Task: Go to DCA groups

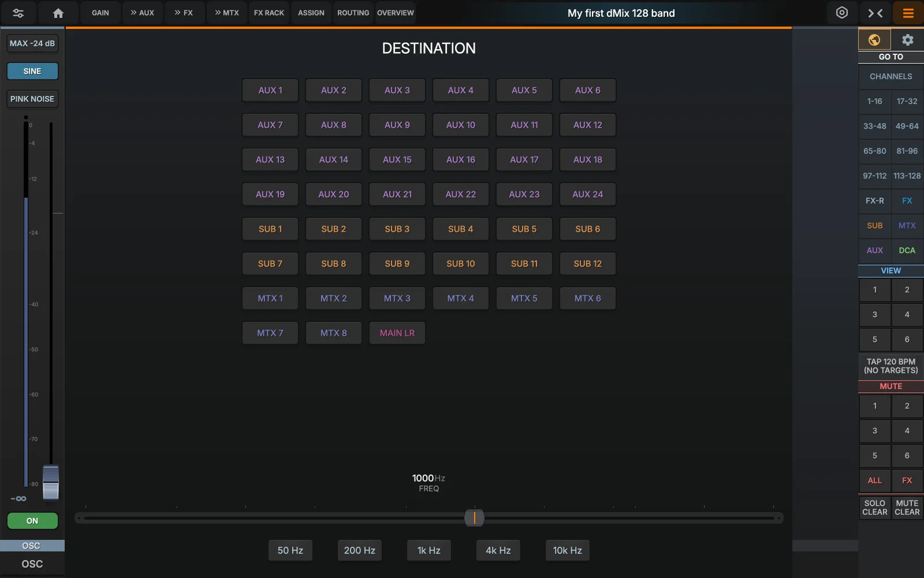Action: [x=907, y=250]
